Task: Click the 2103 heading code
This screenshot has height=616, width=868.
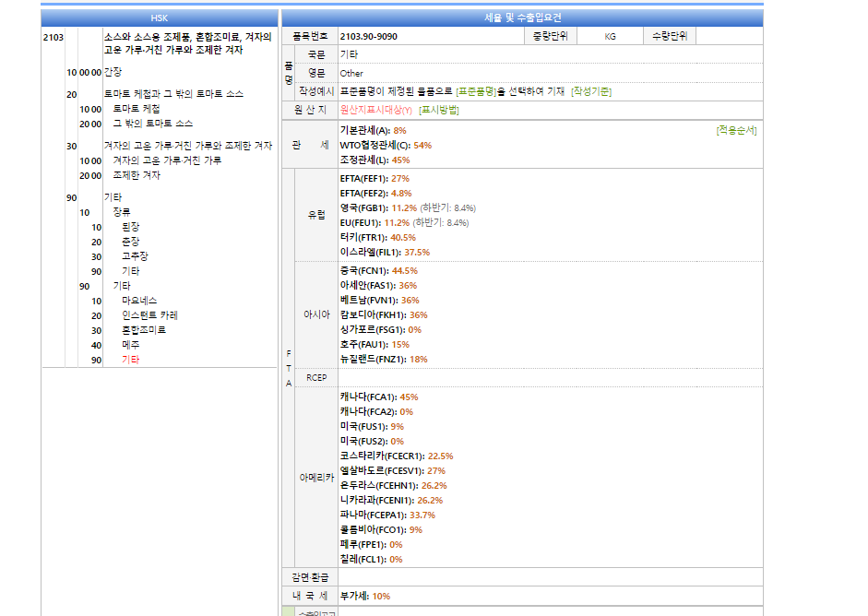Action: 54,37
